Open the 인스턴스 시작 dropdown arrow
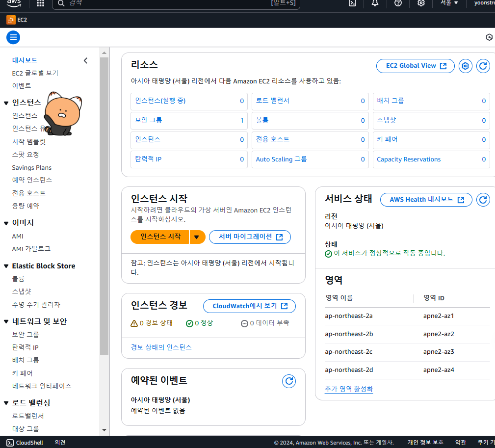 tap(197, 237)
